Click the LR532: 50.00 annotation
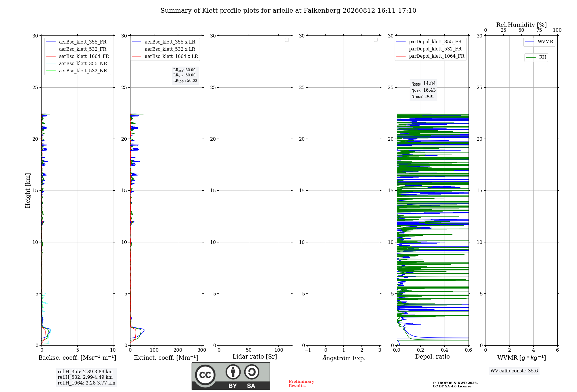This screenshot has width=577, height=392. (x=184, y=75)
